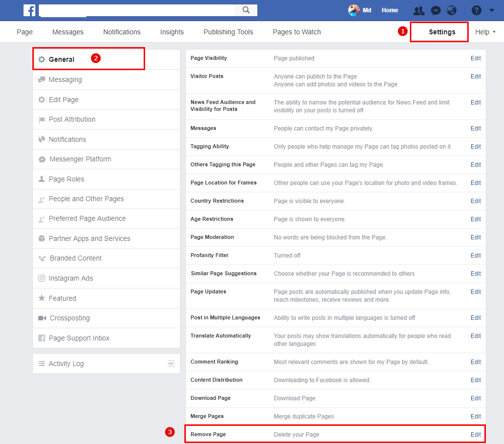Click the Post Attribution flag icon

click(42, 120)
